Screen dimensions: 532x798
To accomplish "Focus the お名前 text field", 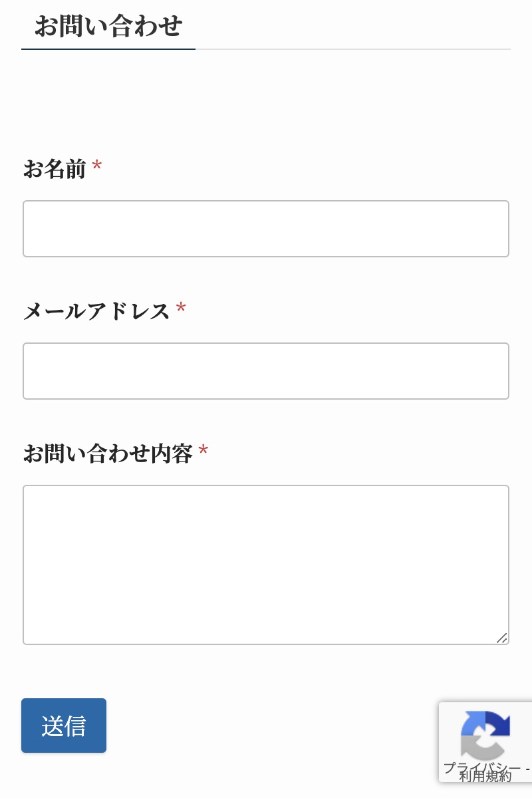I will click(266, 229).
